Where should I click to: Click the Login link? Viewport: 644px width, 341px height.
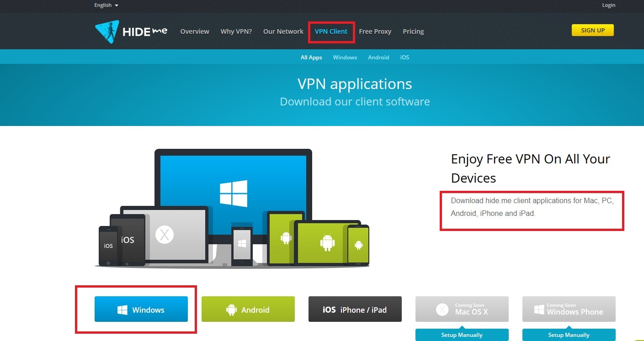click(x=609, y=5)
